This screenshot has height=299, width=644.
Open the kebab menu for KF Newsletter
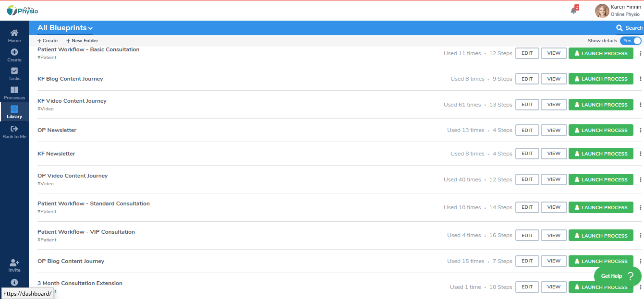641,153
